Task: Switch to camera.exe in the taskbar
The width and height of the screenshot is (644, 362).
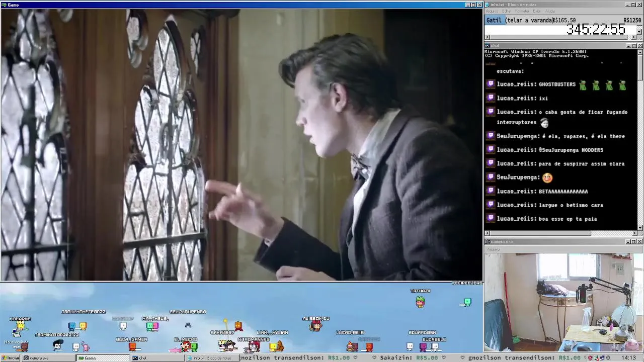Action: point(48,358)
